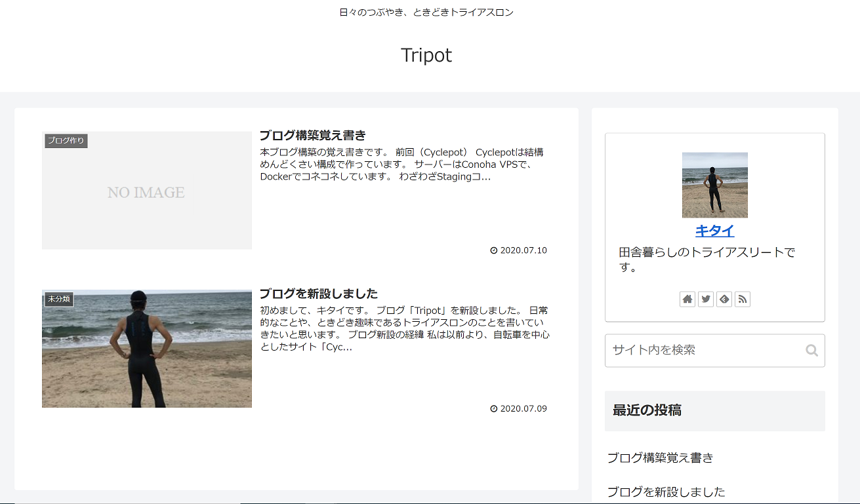The height and width of the screenshot is (504, 860).
Task: Open recent post link ブログを新設しました in sidebar
Action: coord(666,492)
